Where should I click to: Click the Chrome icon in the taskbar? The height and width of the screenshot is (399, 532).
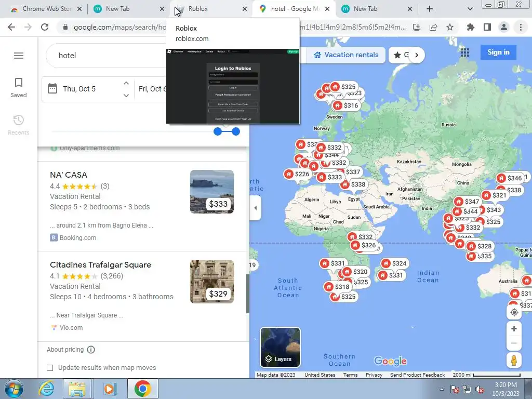(143, 389)
